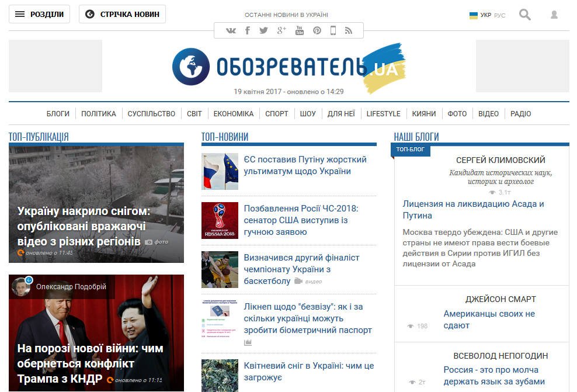Open the ДЛЯ НЕЇ section
Viewport: 577px width, 392px height.
pos(341,114)
